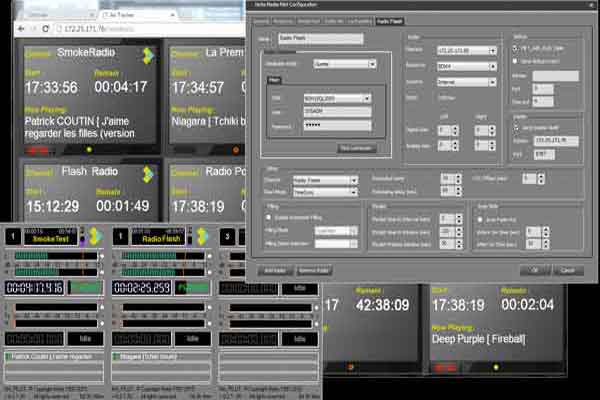Click the Flash Radio card's logo icon
The height and width of the screenshot is (400, 600).
tap(148, 175)
